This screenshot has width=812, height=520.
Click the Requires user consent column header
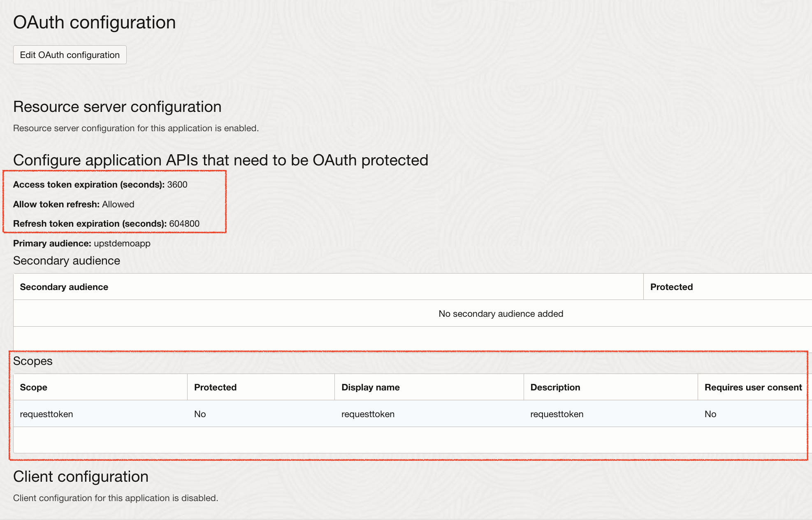[753, 387]
